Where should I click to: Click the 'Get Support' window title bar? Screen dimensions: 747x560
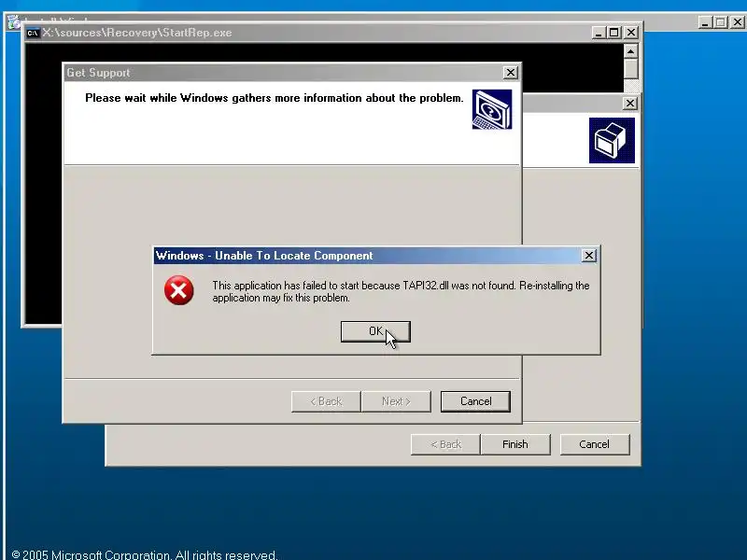point(292,73)
